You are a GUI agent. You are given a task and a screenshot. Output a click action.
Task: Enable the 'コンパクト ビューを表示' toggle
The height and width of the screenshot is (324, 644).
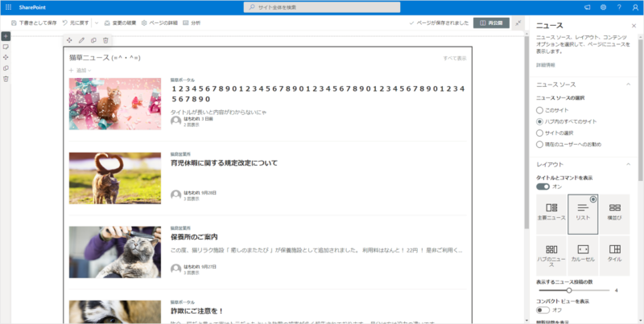click(x=543, y=310)
